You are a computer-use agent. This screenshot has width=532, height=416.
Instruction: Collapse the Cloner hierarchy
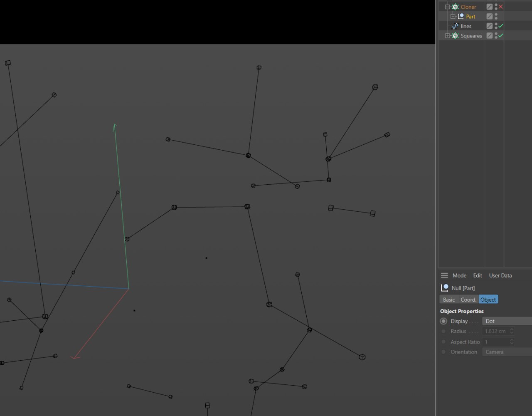[448, 7]
